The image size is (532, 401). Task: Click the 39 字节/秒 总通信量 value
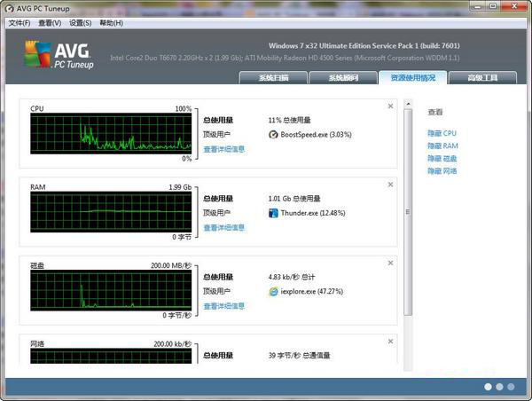coord(300,355)
